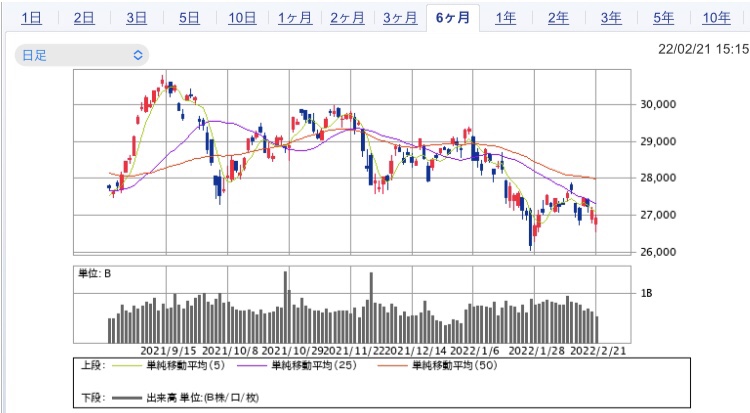The height and width of the screenshot is (413, 750).
Task: Click the 日足 dropdown chevron arrows
Action: pyautogui.click(x=138, y=55)
